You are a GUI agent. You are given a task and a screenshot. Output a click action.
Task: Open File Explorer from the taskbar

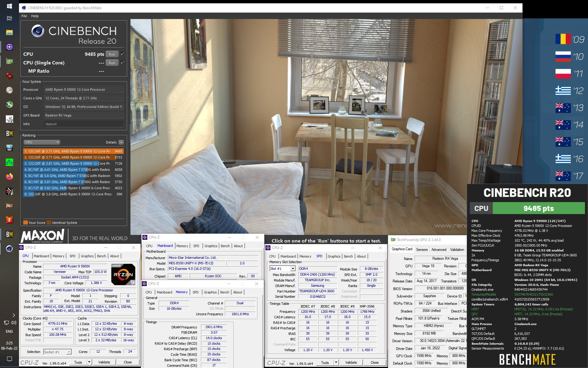9,33
